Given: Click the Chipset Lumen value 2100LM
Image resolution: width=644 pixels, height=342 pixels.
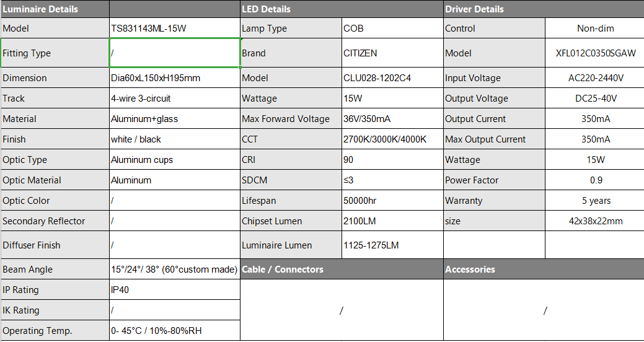Looking at the screenshot, I should click(392, 221).
